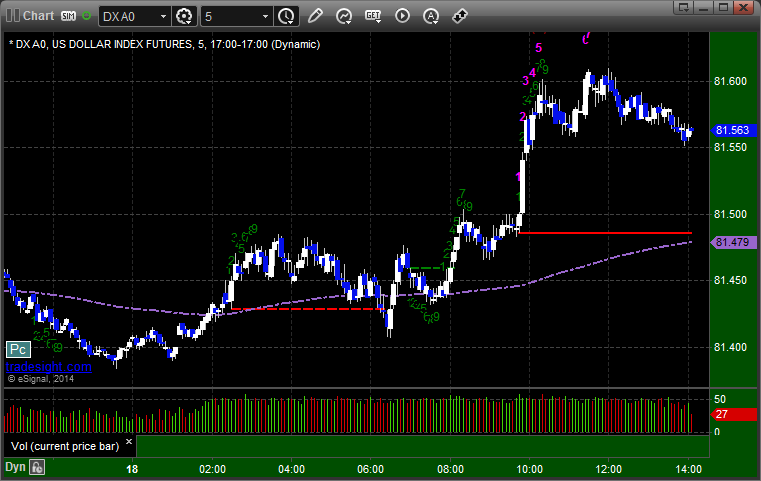Viewport: 761px width, 481px height.
Task: Click the 02:00 time axis label
Action: [x=213, y=469]
